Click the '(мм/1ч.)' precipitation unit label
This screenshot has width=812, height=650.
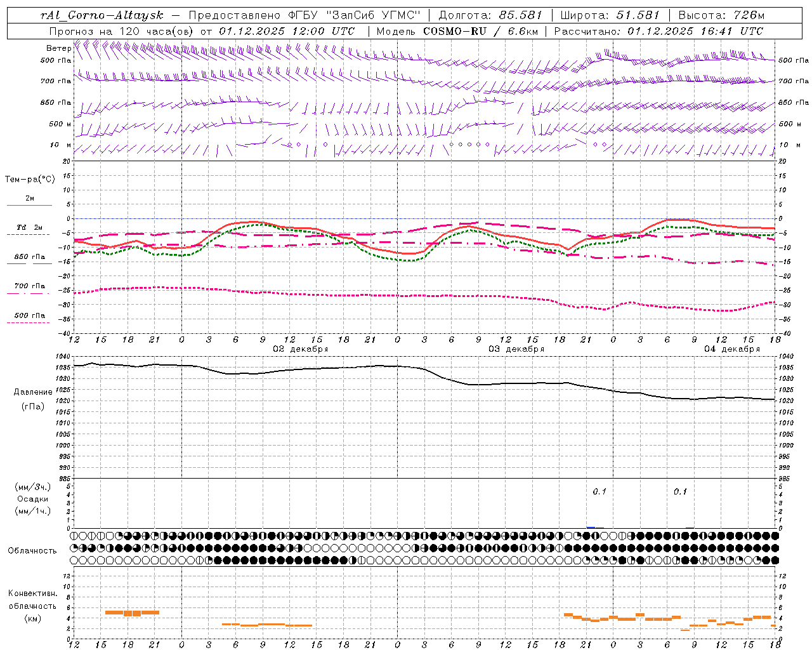[x=33, y=511]
